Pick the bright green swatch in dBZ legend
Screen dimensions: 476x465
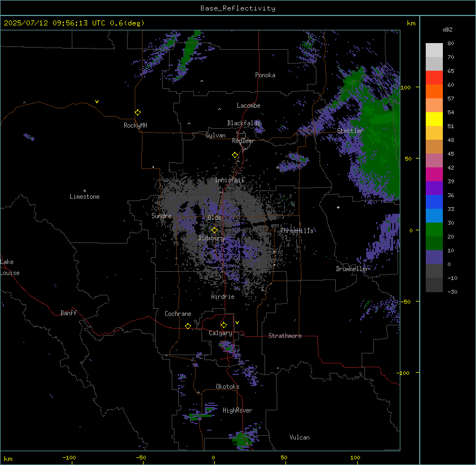point(434,230)
